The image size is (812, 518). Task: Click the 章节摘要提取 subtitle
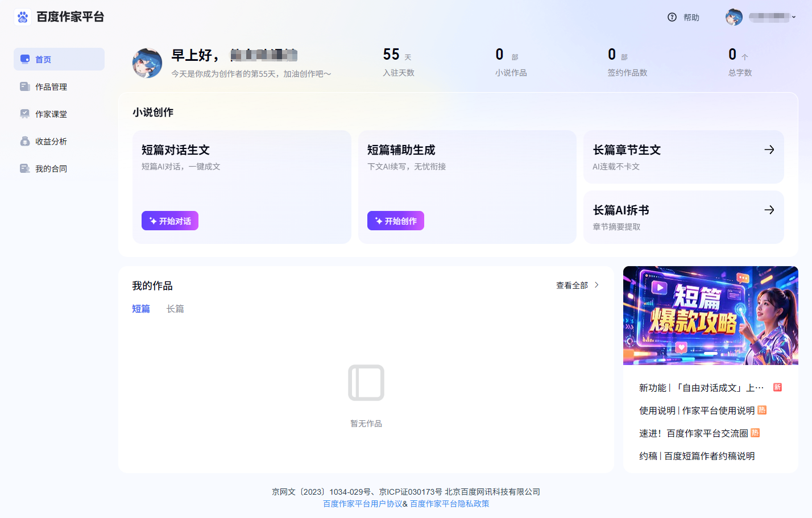point(616,227)
